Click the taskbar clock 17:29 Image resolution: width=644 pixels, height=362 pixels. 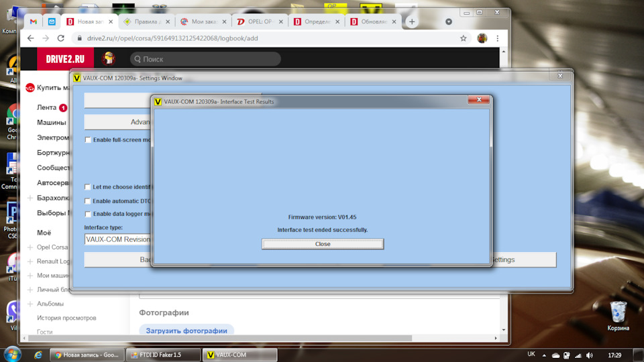tap(614, 355)
